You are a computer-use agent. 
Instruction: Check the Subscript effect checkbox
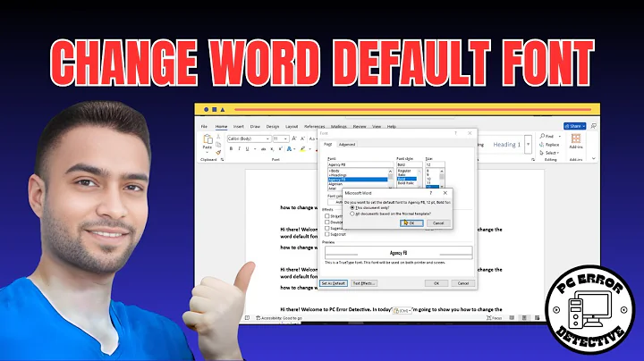[x=327, y=234]
